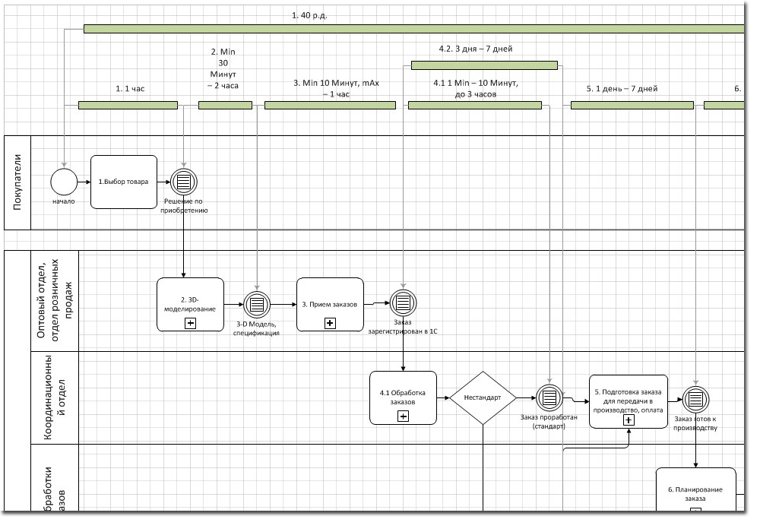Click the "начало" start event circle
The image size is (760, 532).
[64, 182]
